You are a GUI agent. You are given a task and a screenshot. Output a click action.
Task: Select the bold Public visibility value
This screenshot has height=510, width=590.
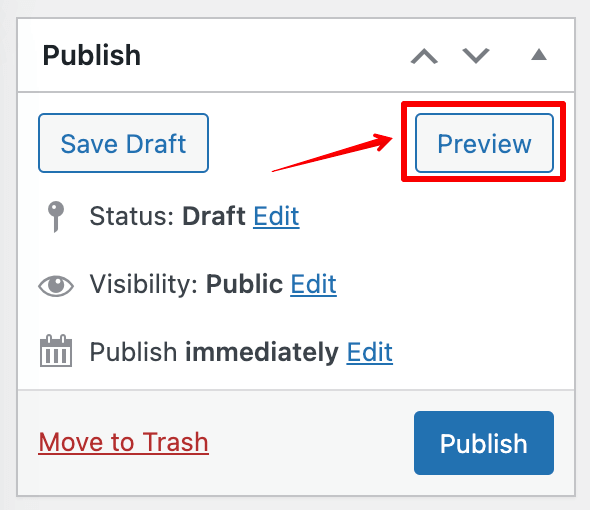coord(244,284)
